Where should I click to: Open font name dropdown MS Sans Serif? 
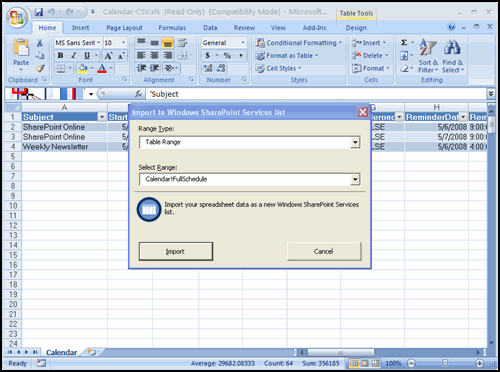pyautogui.click(x=99, y=43)
